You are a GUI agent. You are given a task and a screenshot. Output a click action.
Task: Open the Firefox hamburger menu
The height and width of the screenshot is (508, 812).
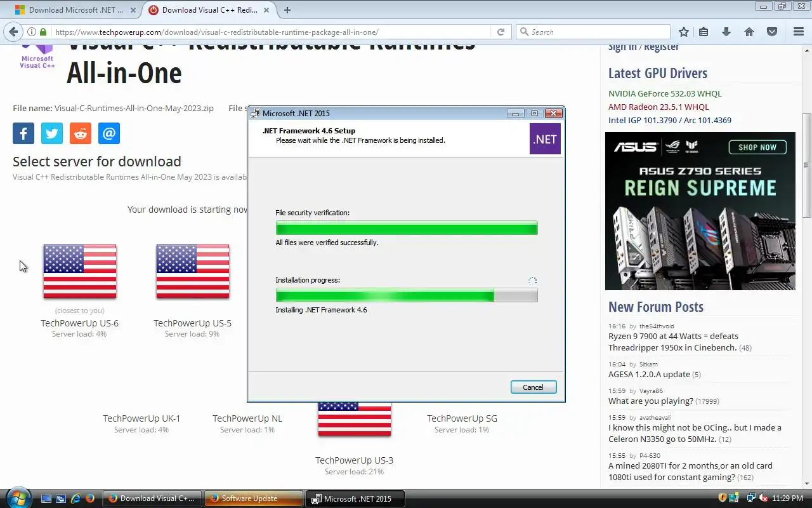pyautogui.click(x=799, y=32)
